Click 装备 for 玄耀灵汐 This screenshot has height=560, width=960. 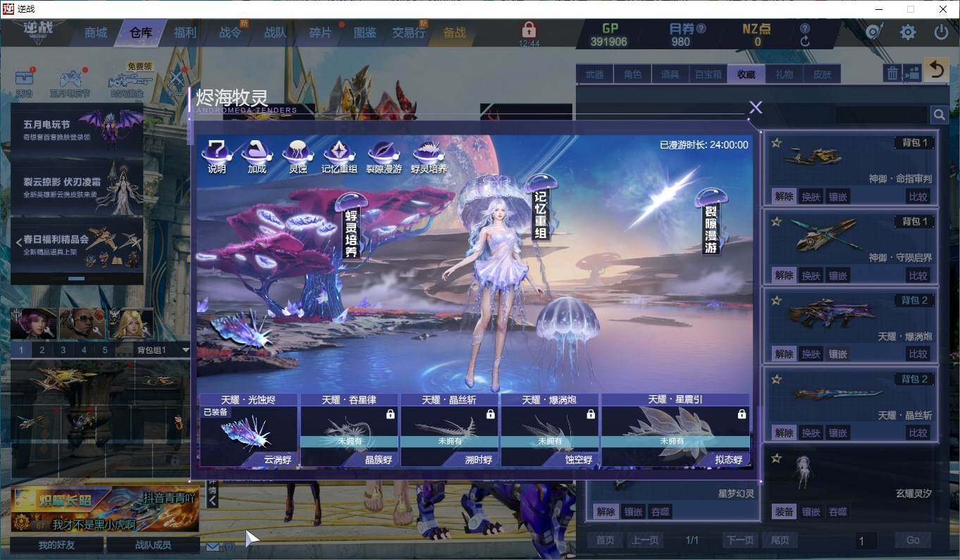tap(784, 512)
